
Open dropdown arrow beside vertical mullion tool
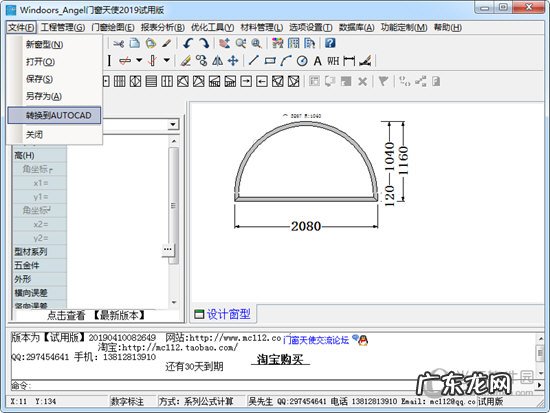click(x=167, y=60)
